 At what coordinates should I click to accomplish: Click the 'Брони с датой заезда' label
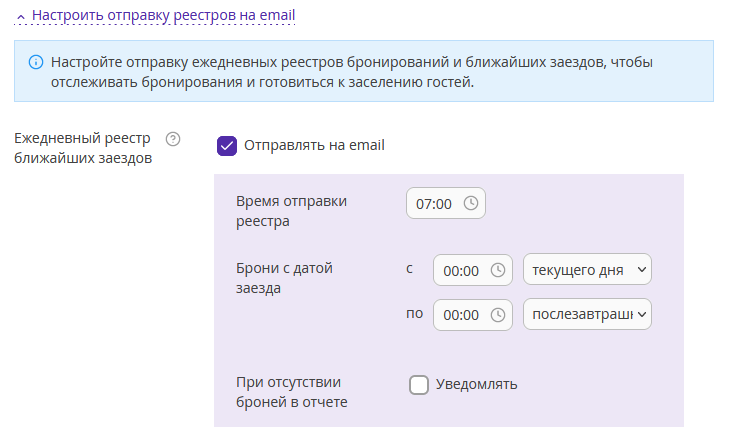(284, 278)
